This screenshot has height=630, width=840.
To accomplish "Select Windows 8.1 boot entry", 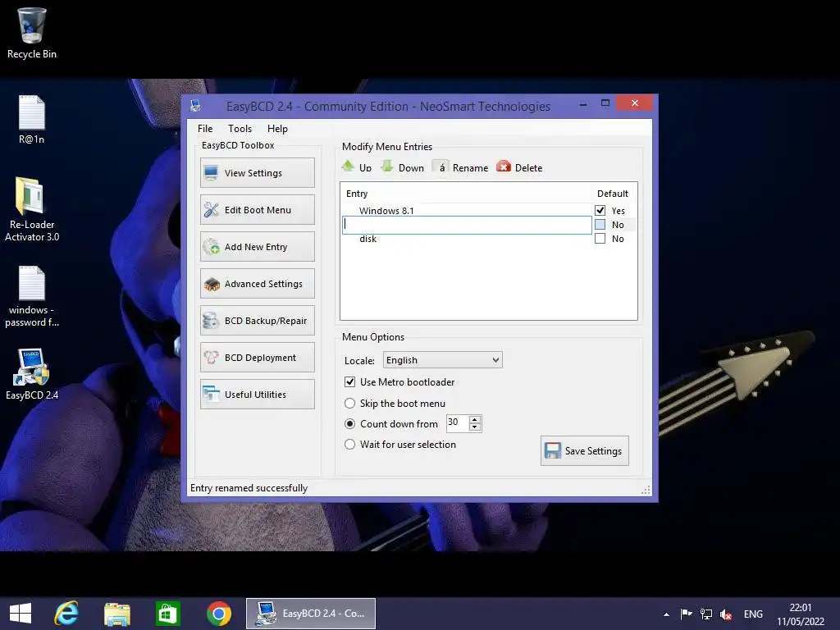I will click(x=386, y=211).
